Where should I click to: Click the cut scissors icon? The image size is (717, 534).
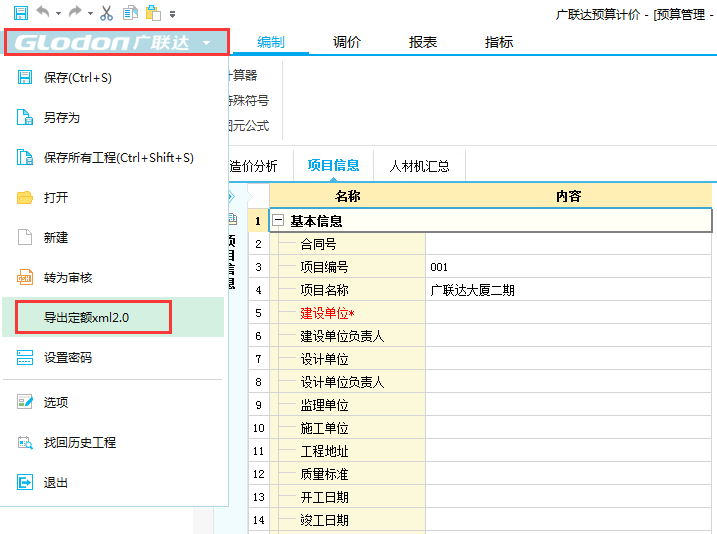(x=107, y=13)
